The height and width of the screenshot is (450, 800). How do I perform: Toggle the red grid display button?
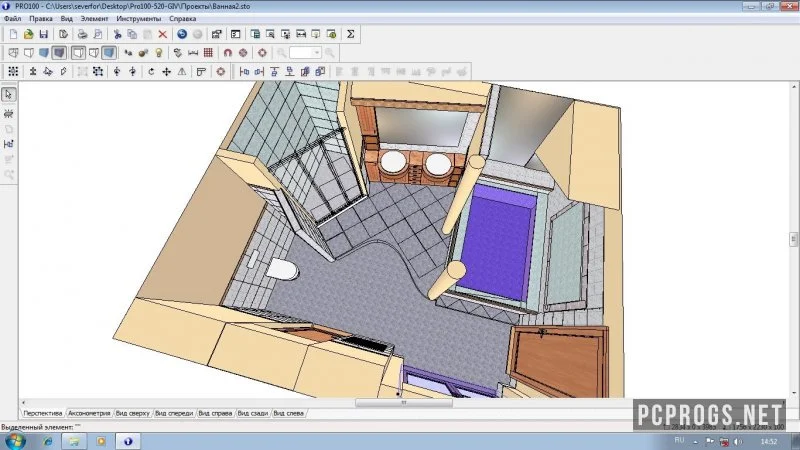[208, 53]
